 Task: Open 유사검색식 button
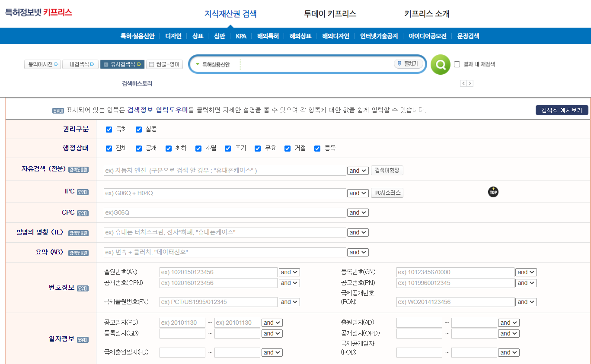click(122, 64)
